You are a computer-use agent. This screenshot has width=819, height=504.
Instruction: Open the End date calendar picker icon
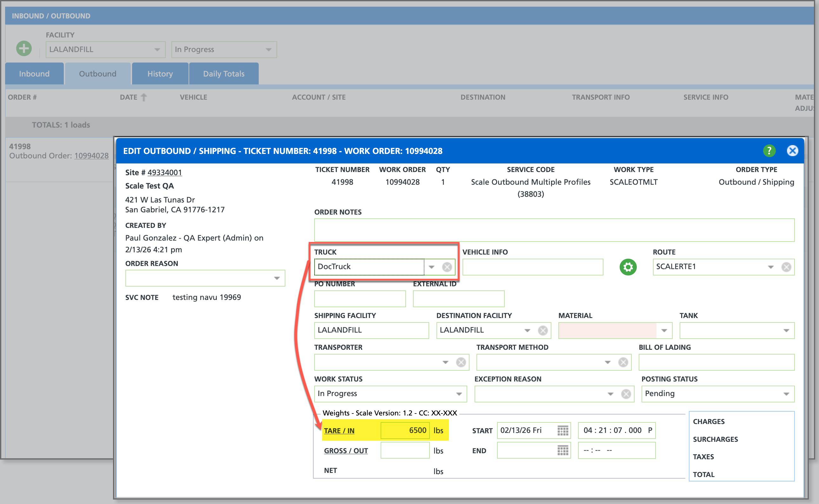(563, 450)
